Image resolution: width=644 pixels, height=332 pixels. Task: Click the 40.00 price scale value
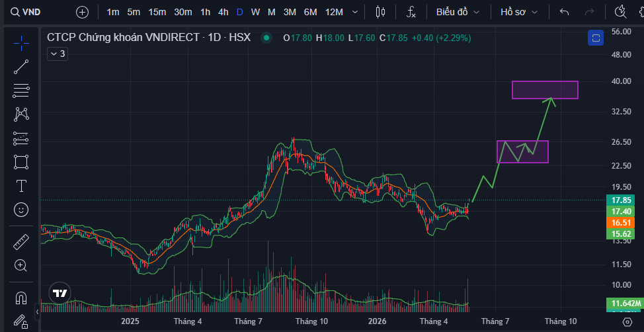point(621,81)
